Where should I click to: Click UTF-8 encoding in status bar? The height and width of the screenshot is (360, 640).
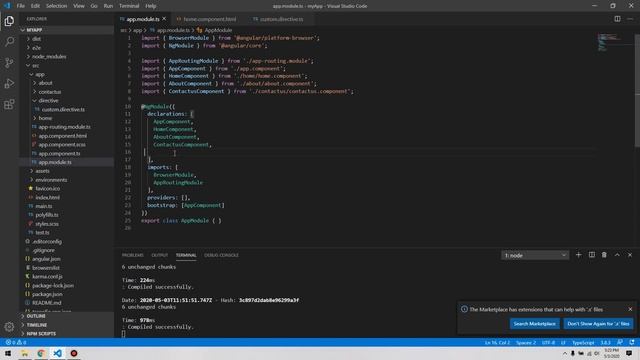[x=548, y=342]
